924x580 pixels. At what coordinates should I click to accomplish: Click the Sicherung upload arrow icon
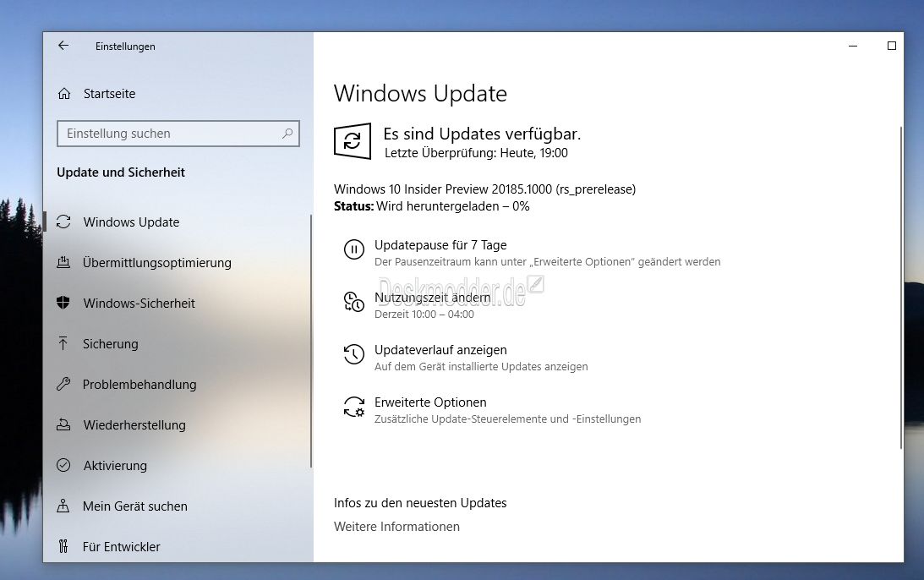point(63,343)
